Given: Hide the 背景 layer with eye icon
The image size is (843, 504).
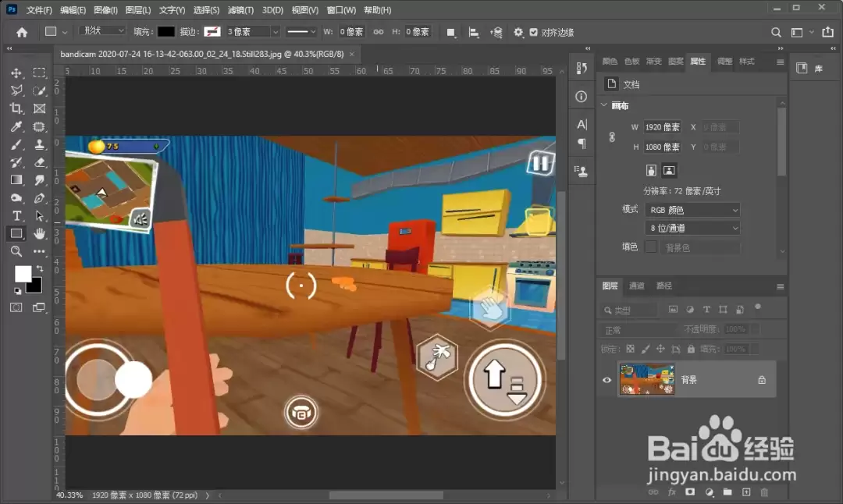Looking at the screenshot, I should pyautogui.click(x=607, y=380).
